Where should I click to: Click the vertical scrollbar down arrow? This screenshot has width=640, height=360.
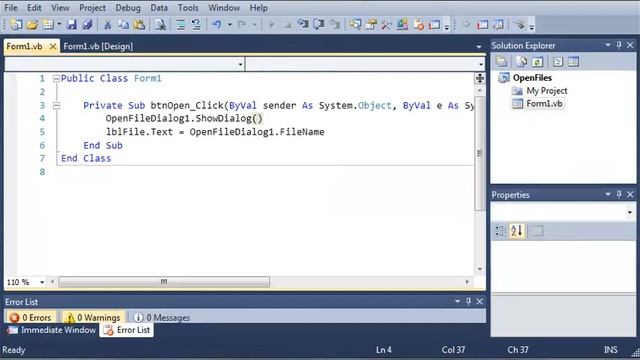[x=480, y=269]
